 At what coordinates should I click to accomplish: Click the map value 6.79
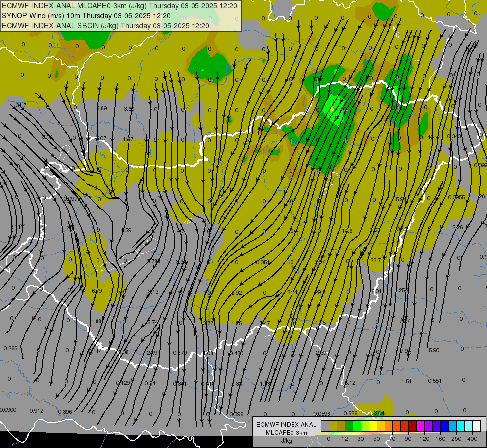97,291
